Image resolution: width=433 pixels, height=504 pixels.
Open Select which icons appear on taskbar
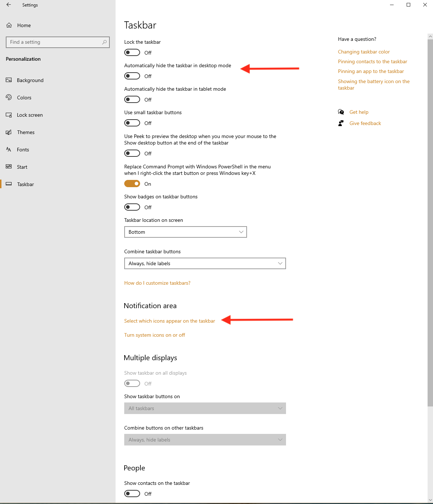pyautogui.click(x=169, y=321)
